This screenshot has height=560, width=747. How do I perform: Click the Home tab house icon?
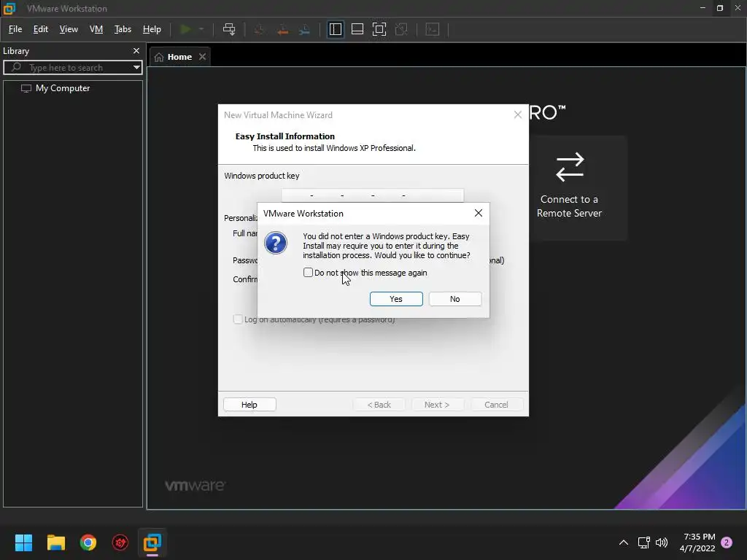159,57
